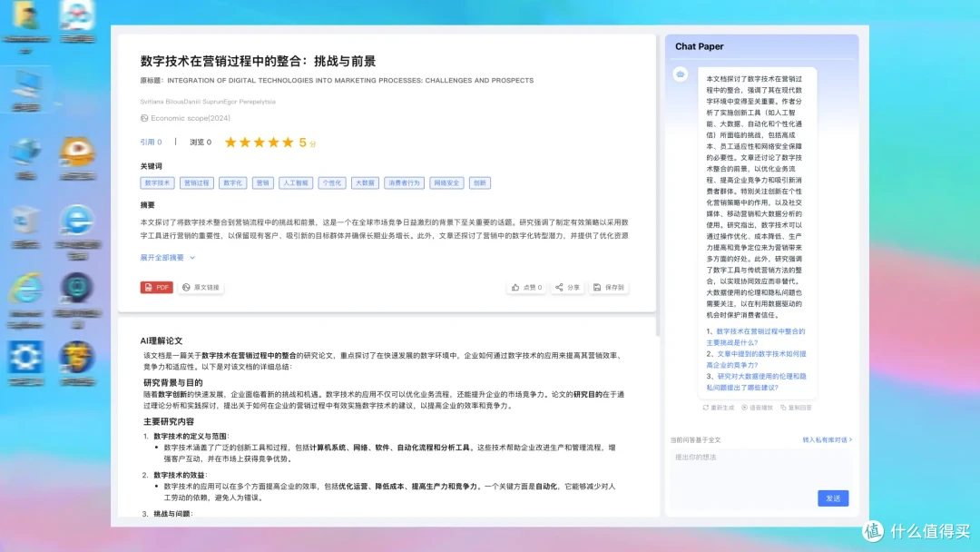Click the 引用 0 citations link
Screen dimensions: 980x552
pyautogui.click(x=151, y=143)
